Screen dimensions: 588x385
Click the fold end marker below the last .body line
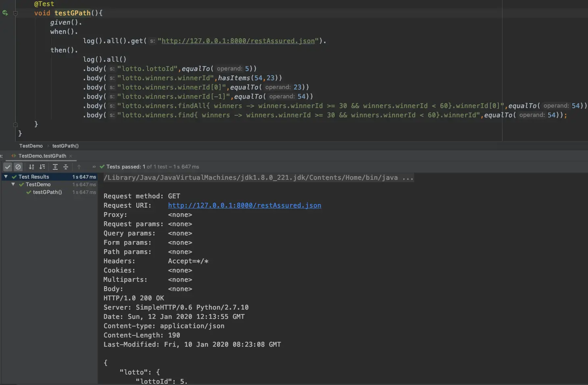15,125
